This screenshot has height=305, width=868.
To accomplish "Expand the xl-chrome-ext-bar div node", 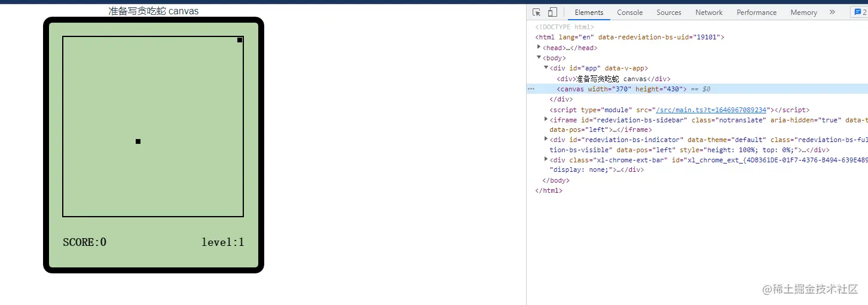I will coord(546,159).
